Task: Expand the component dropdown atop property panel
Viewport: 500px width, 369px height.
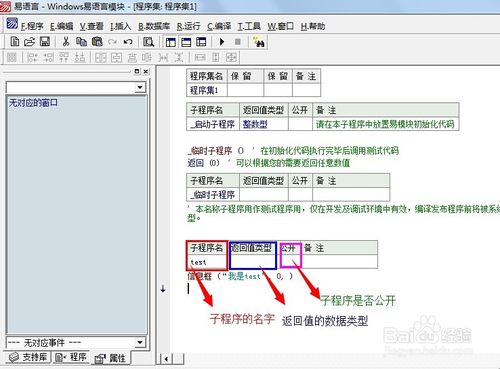Action: pyautogui.click(x=140, y=87)
